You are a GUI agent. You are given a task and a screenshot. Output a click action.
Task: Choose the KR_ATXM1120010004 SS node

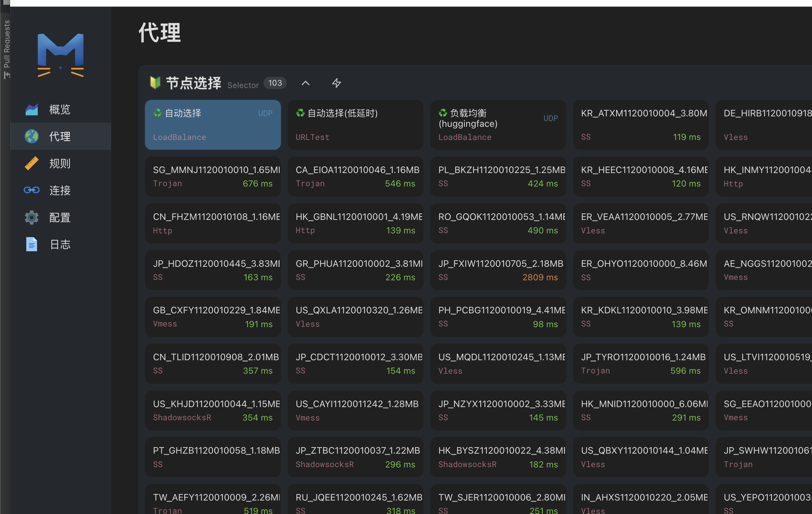click(x=641, y=124)
